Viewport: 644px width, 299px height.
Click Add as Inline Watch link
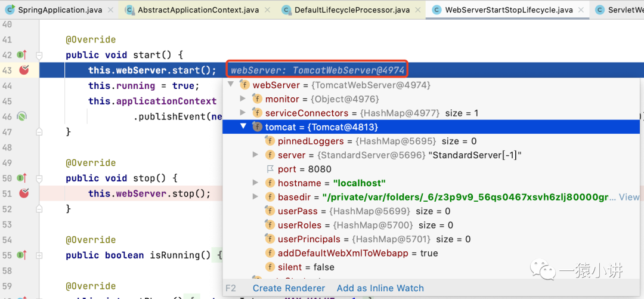(x=380, y=288)
